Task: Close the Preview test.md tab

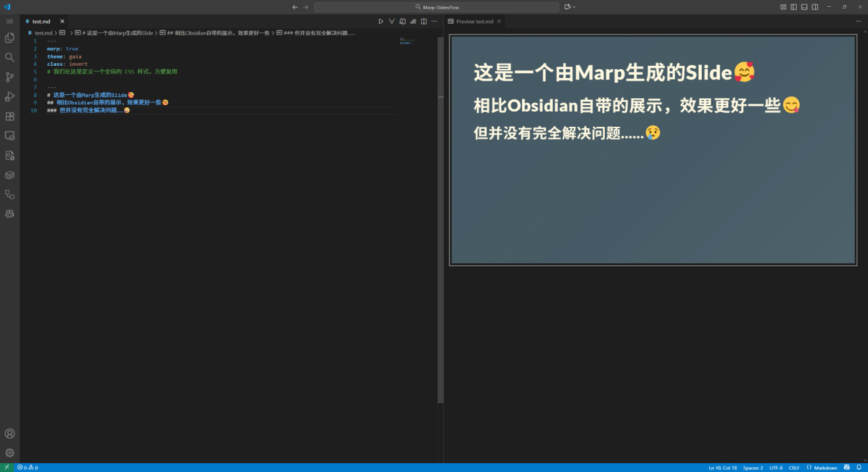Action: (499, 21)
